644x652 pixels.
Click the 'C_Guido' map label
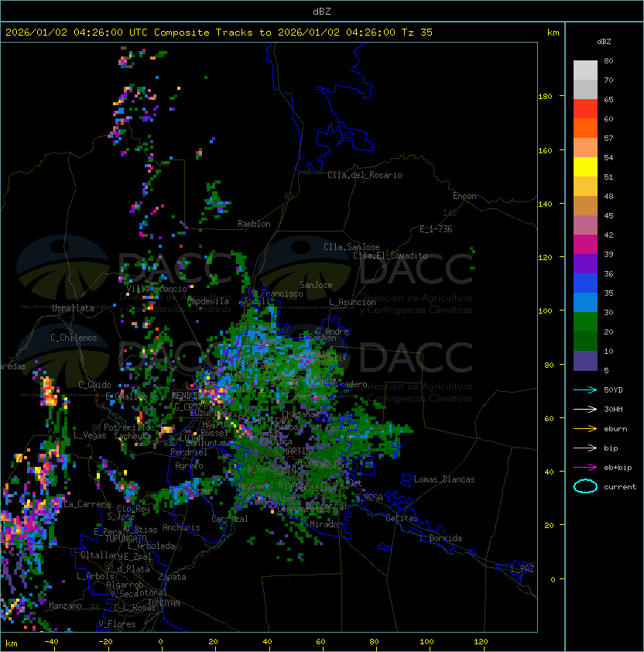(94, 385)
